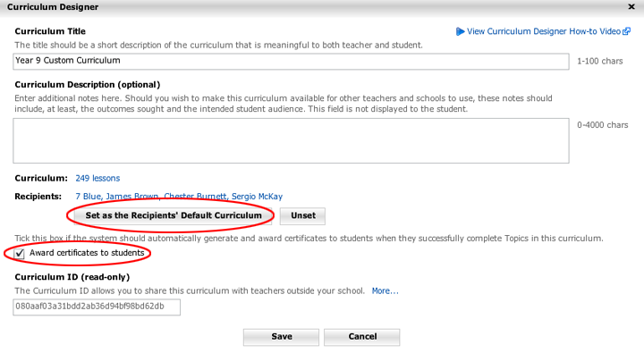Click the '0-4000 chars' hint text
644x353 pixels.
(603, 125)
